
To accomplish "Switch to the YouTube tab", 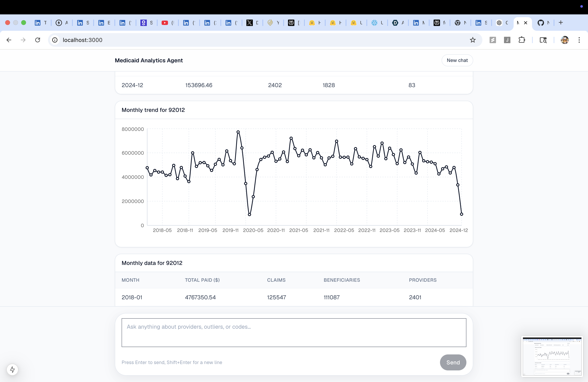I will click(x=165, y=23).
